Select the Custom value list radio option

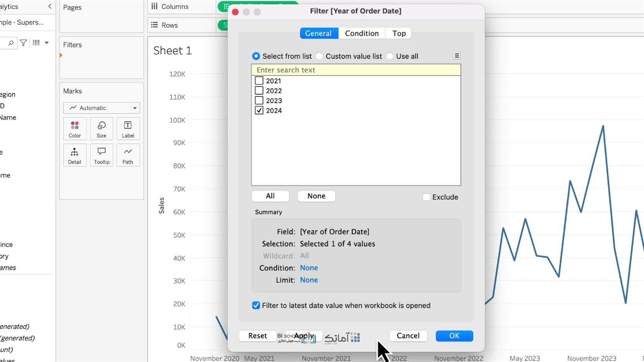[319, 56]
